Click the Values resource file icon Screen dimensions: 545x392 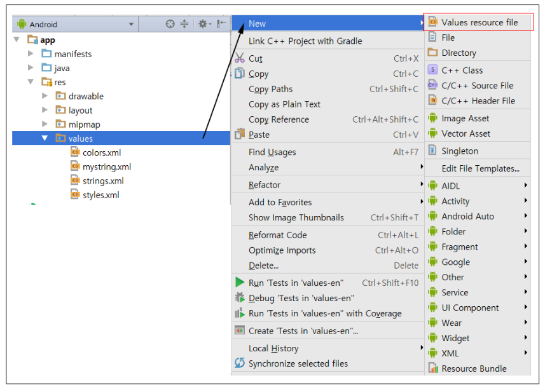(x=432, y=22)
